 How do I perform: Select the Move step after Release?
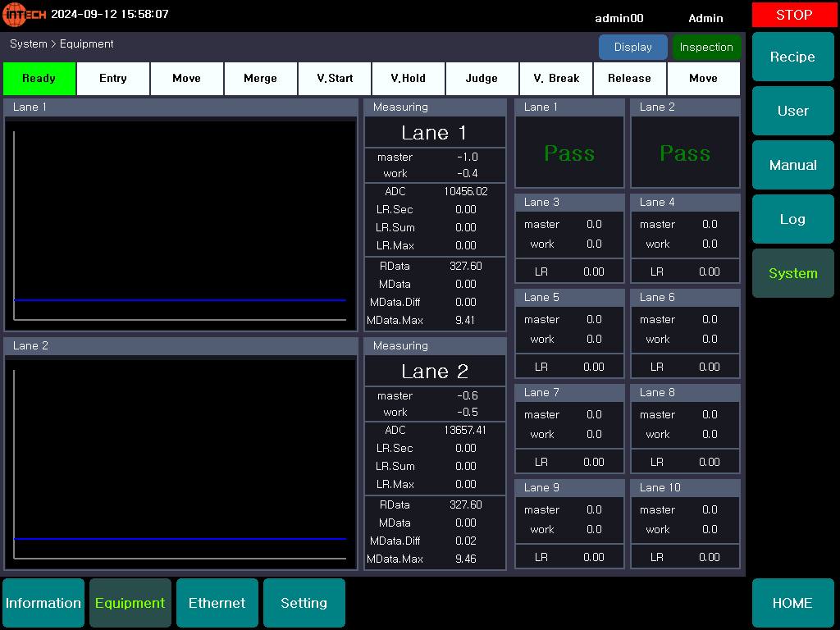point(703,78)
